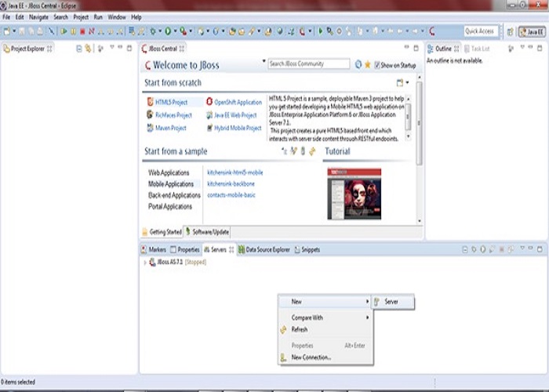Open the Project Explorer view menu triangle
549x392 pixels.
click(x=112, y=46)
